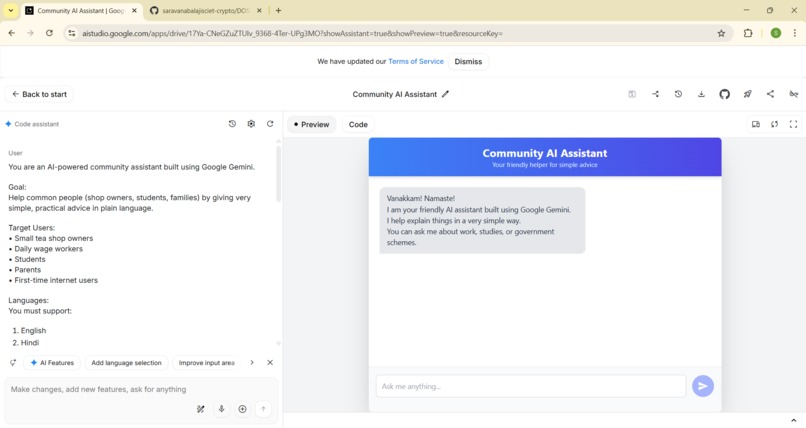The height and width of the screenshot is (428, 806).
Task: Switch to the Code tab
Action: [x=358, y=124]
